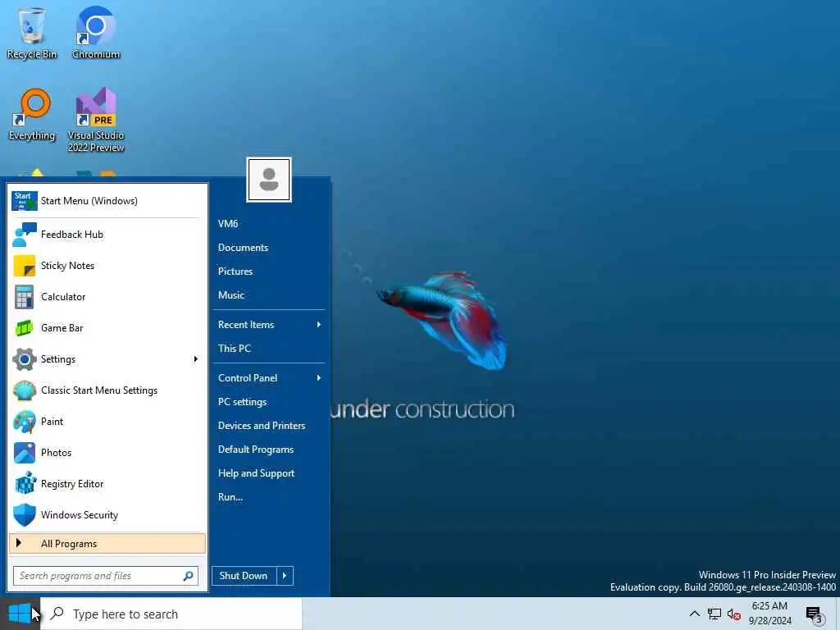
Task: Click the Windows Security label text
Action: pyautogui.click(x=80, y=515)
